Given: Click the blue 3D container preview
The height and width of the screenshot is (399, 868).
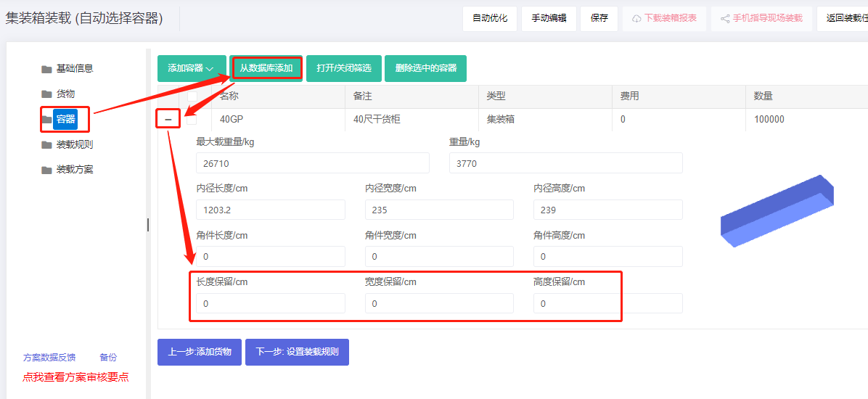Looking at the screenshot, I should 777,211.
